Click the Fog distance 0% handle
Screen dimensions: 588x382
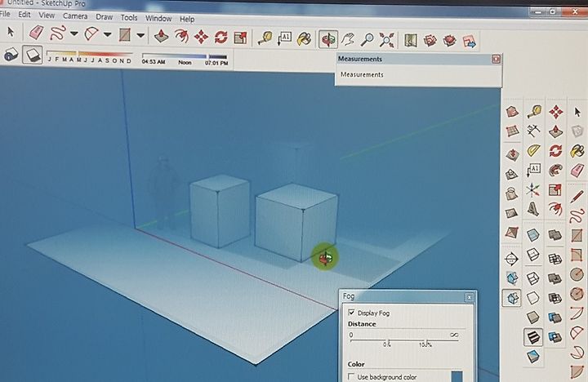point(387,342)
